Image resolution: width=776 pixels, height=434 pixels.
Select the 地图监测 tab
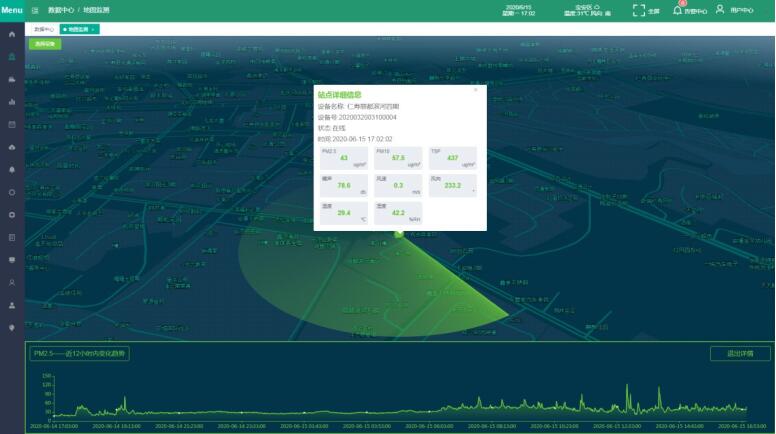pyautogui.click(x=77, y=30)
